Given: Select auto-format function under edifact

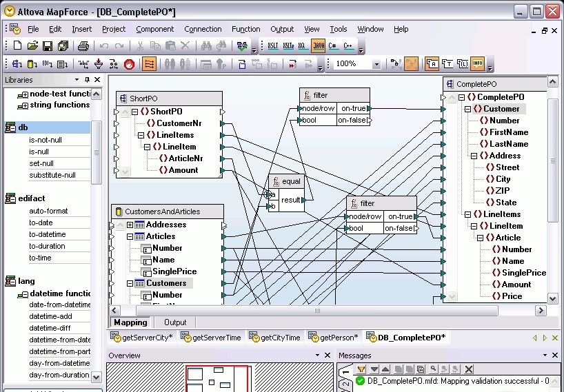Looking at the screenshot, I should pos(48,212).
